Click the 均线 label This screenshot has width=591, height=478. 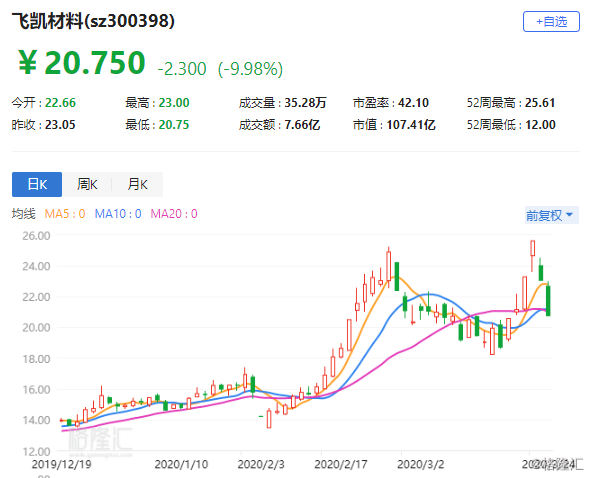click(x=23, y=214)
